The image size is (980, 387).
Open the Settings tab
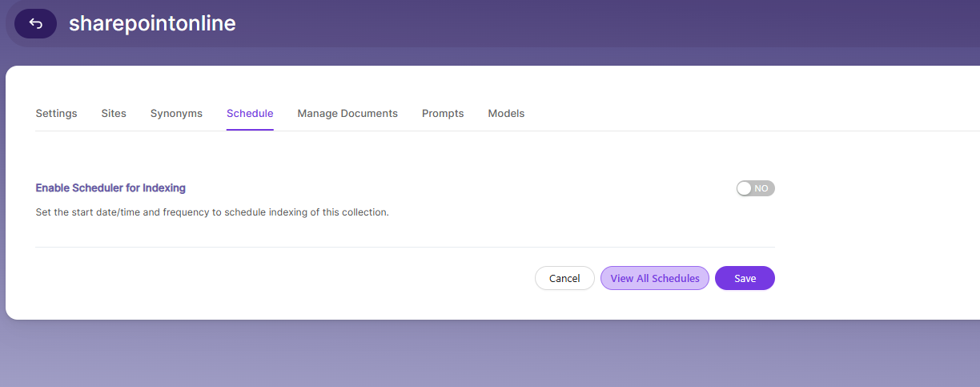point(56,114)
